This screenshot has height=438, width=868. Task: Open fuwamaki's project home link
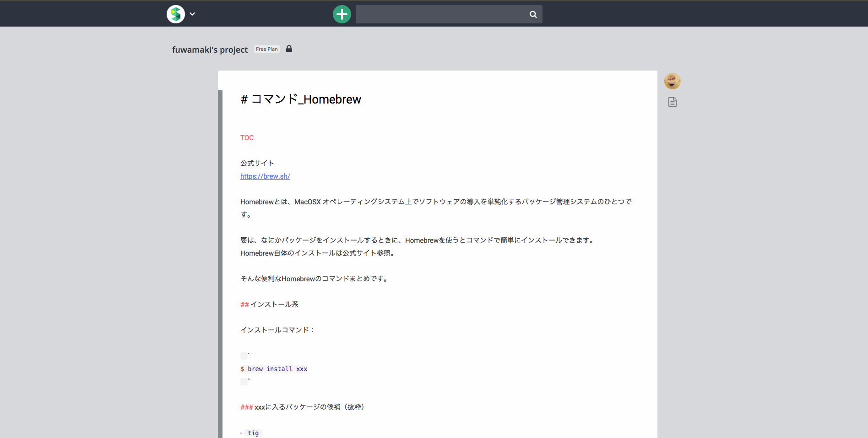(210, 49)
